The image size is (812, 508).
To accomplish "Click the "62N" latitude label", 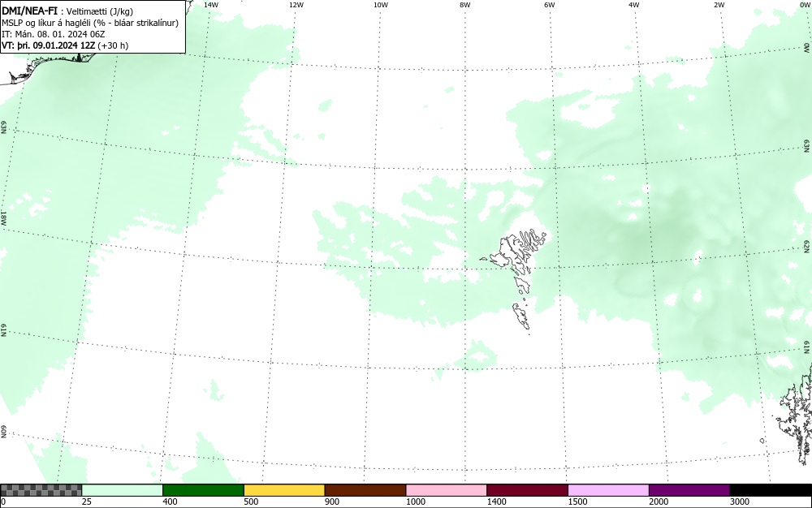I will (x=807, y=246).
